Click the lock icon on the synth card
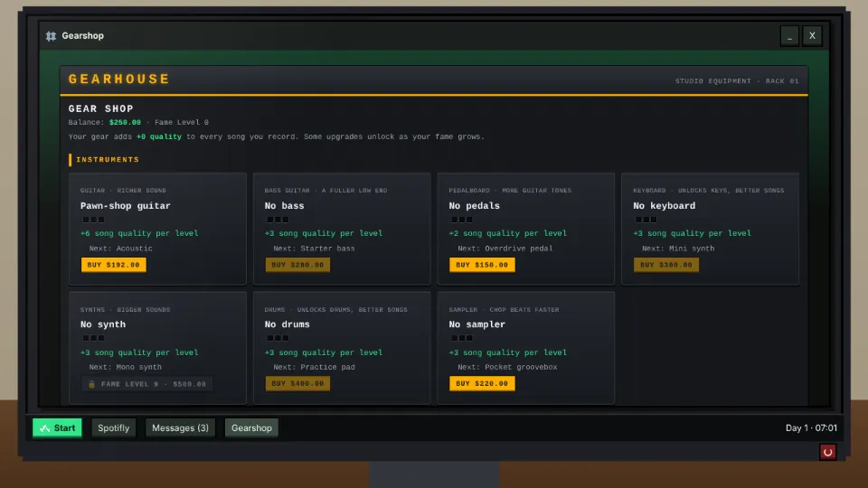Image resolution: width=868 pixels, height=488 pixels. click(x=91, y=384)
